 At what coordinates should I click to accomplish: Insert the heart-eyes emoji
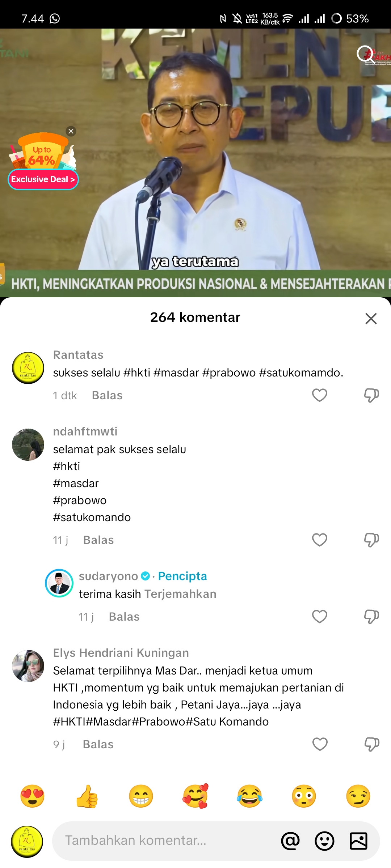click(x=33, y=796)
